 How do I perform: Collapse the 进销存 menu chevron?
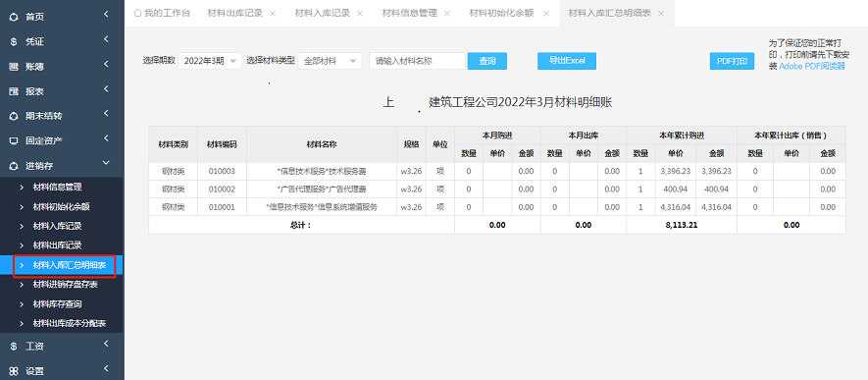(106, 163)
